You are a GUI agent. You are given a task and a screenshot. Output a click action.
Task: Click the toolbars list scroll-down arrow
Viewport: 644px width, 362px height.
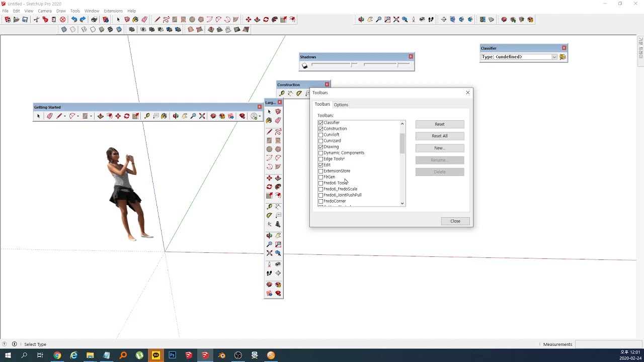pos(402,204)
